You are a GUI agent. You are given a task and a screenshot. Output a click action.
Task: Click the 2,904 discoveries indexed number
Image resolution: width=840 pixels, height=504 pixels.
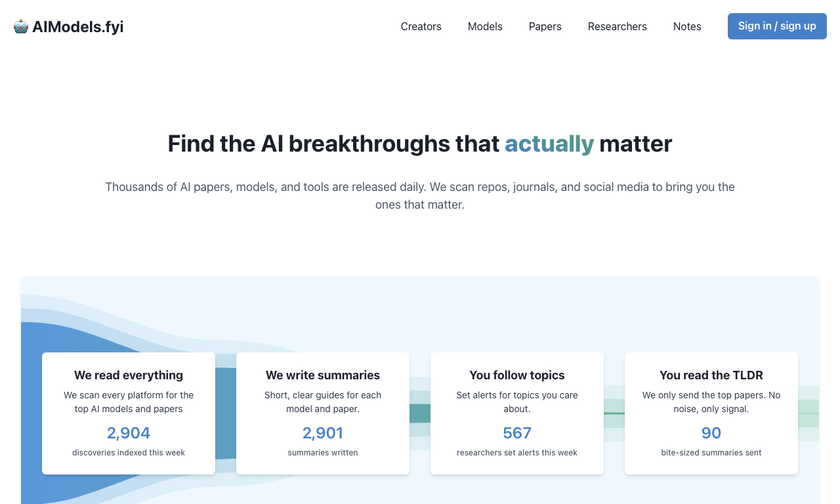point(129,433)
